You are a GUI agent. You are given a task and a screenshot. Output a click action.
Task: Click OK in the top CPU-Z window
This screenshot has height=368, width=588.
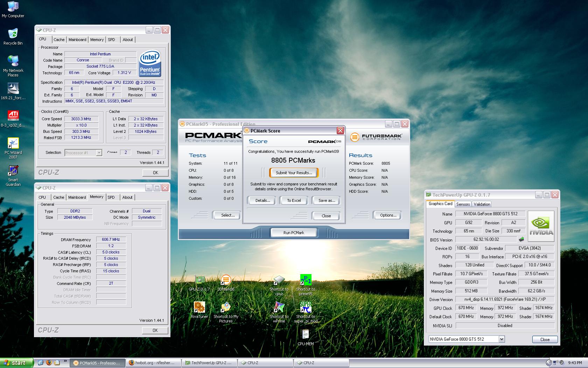tap(155, 173)
